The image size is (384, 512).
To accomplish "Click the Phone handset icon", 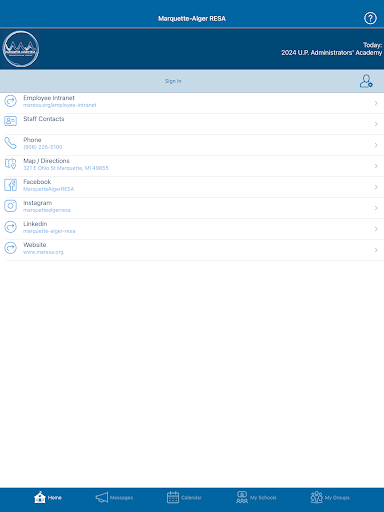I will [10, 143].
